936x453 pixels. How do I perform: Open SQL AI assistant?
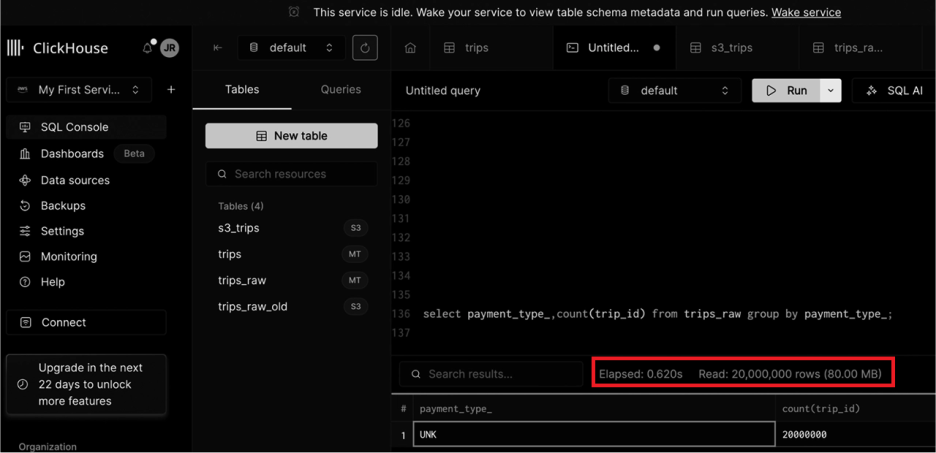tap(895, 91)
